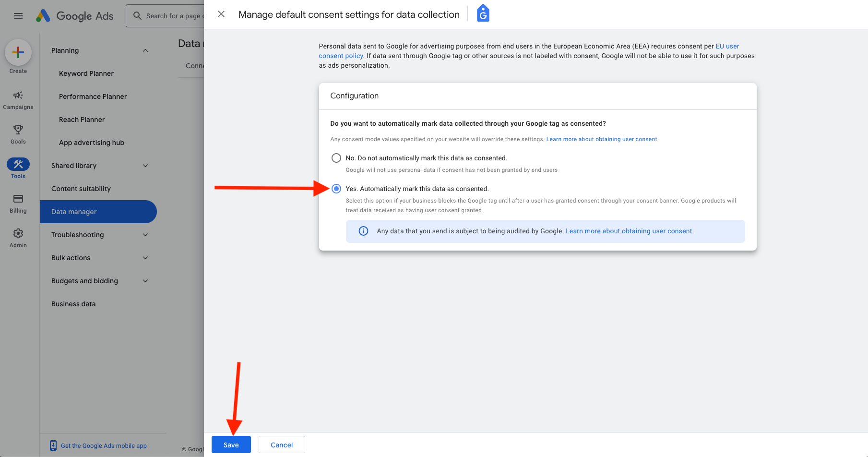Click the Google tag icon in header
The height and width of the screenshot is (457, 868).
pyautogui.click(x=483, y=14)
